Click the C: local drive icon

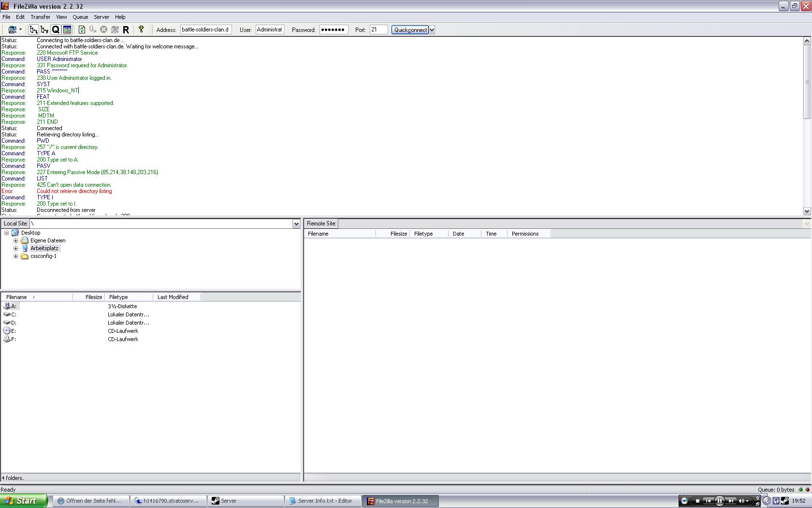7,314
